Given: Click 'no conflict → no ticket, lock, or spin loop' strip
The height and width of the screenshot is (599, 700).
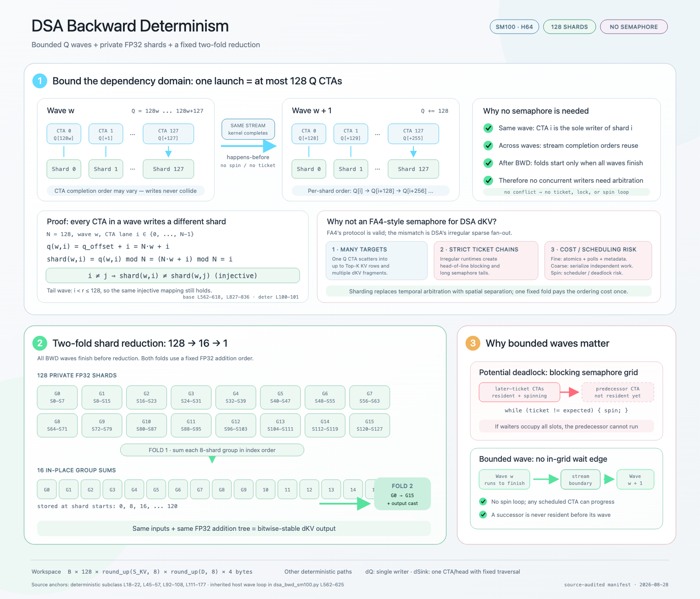Looking at the screenshot, I should (x=567, y=192).
